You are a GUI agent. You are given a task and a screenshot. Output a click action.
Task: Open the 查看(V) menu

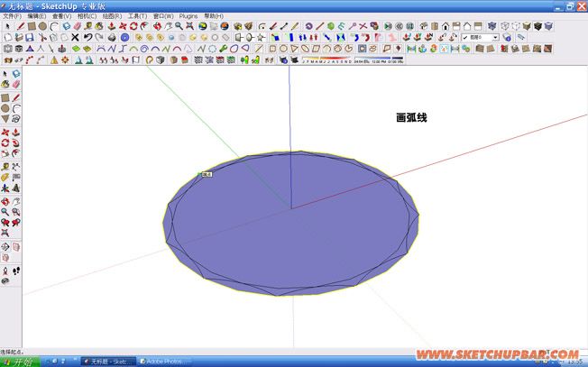point(61,16)
